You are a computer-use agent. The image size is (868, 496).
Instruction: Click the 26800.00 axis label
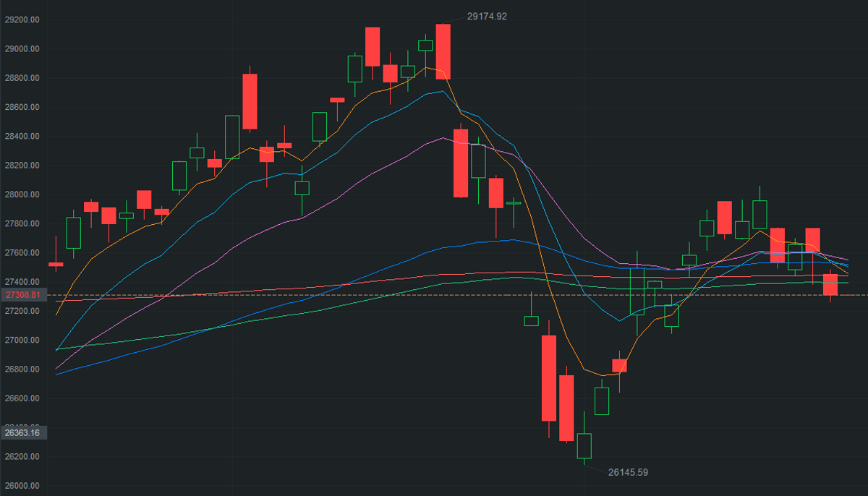point(24,369)
